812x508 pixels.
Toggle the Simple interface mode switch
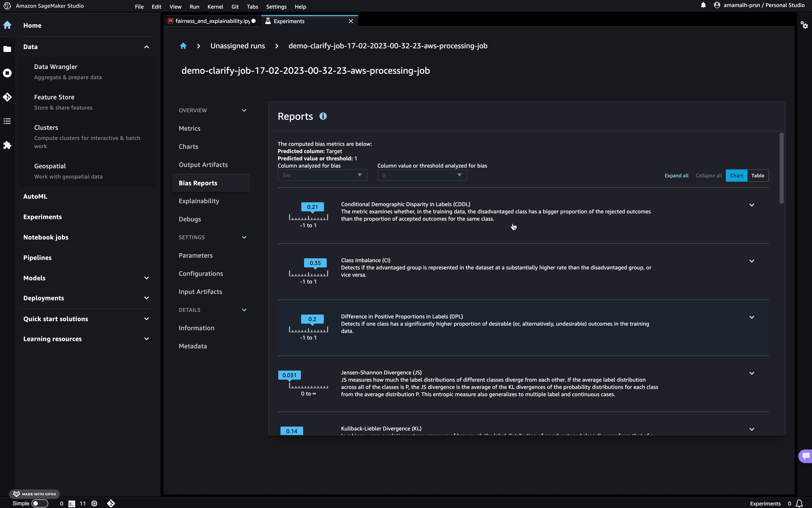(x=40, y=503)
